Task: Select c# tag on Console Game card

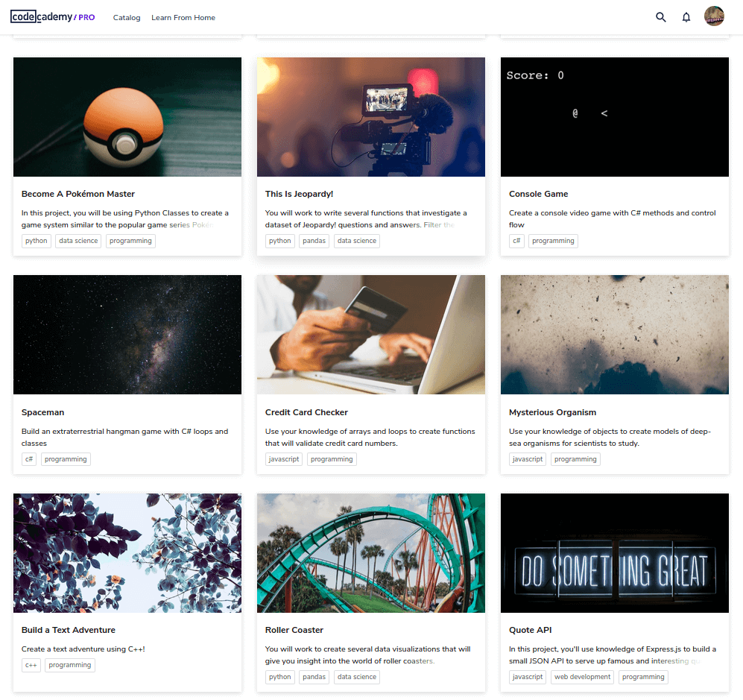Action: 516,241
